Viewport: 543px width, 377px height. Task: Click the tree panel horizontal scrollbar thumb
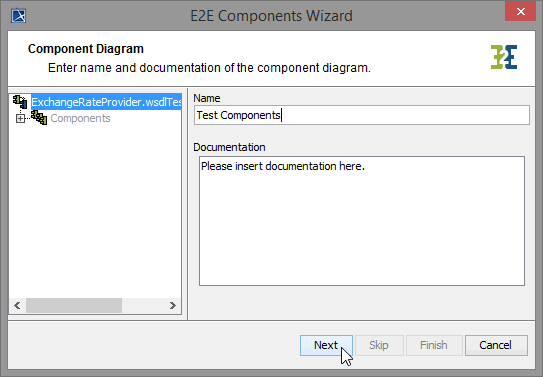(74, 305)
